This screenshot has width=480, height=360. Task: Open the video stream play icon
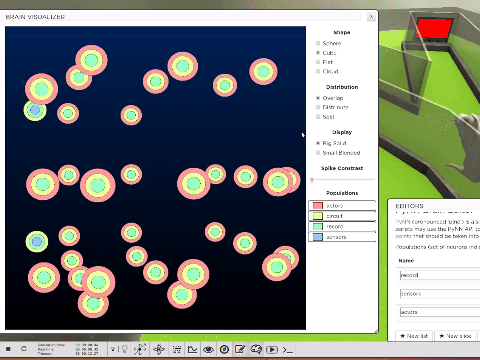272,349
